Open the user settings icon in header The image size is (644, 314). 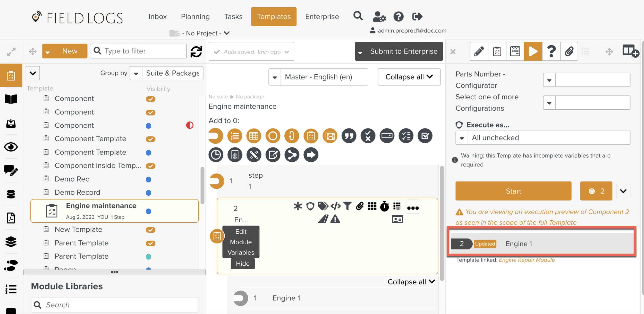379,17
